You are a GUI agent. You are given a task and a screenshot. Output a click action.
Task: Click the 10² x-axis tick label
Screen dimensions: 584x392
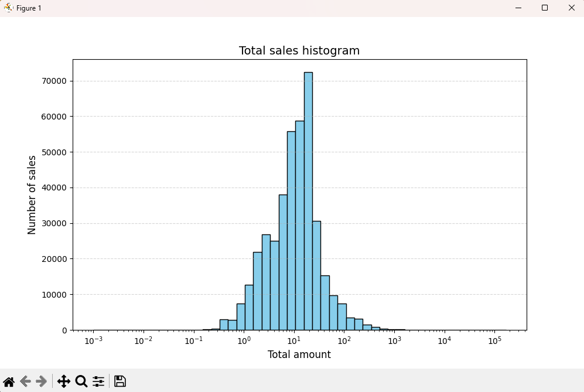[x=344, y=340]
